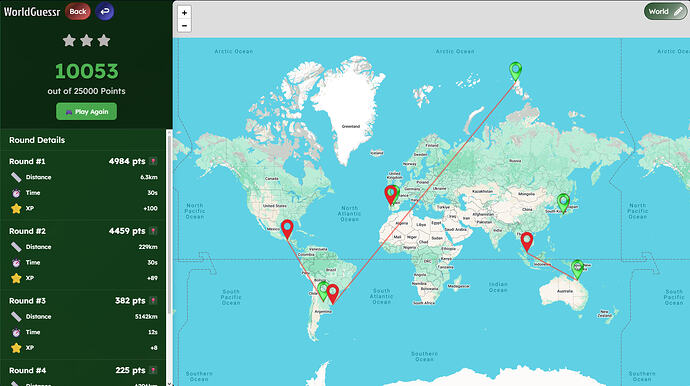Click Round #3 ruler distance icon
Image resolution: width=690 pixels, height=386 pixels.
point(16,316)
